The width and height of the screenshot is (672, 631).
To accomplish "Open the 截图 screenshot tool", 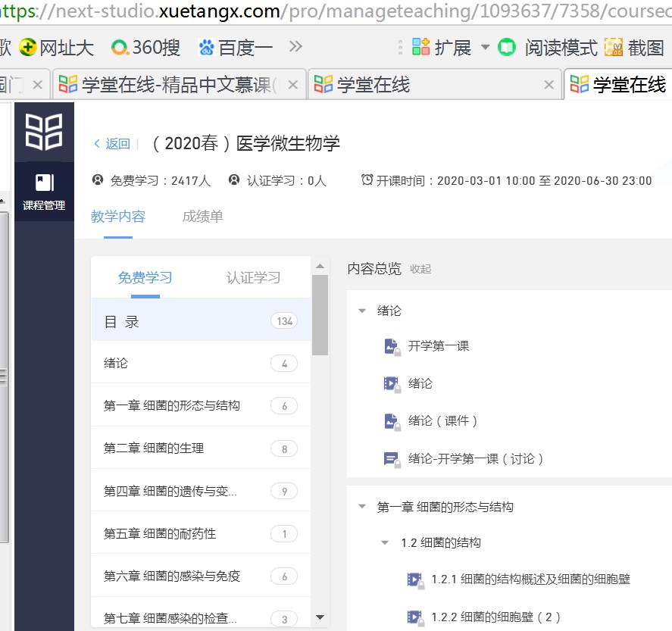I will tap(614, 48).
